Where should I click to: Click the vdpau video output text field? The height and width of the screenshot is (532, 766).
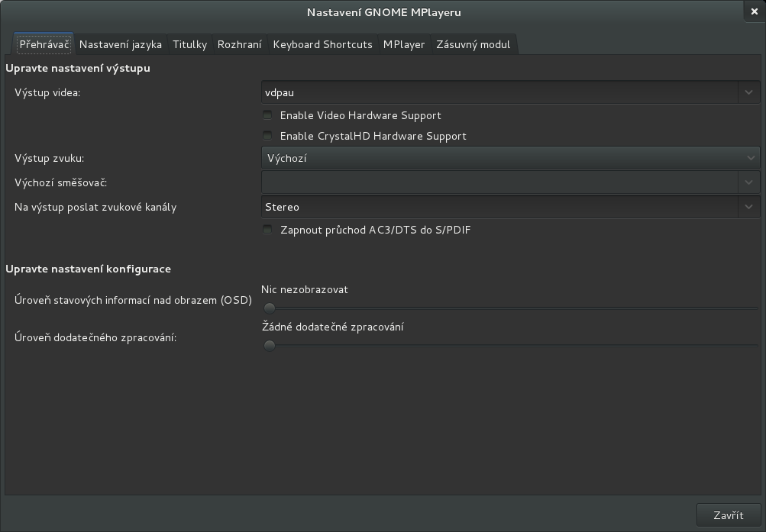click(499, 92)
